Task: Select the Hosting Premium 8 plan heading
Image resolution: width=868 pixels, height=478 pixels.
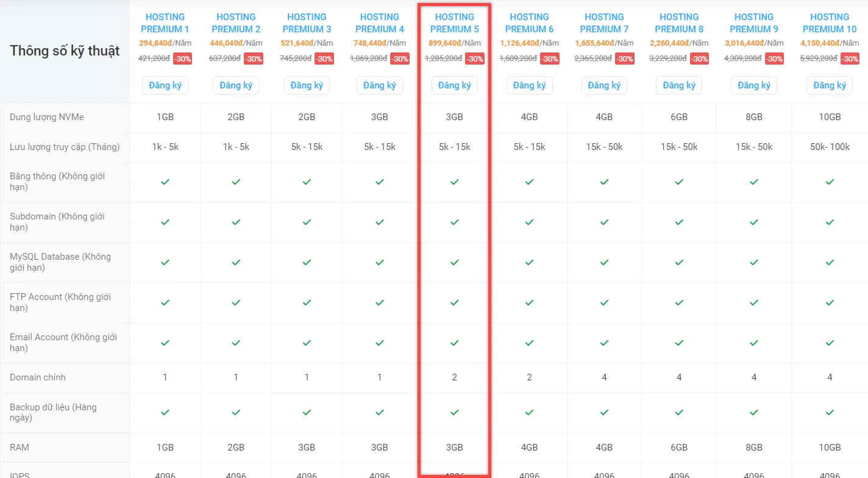Action: 679,23
